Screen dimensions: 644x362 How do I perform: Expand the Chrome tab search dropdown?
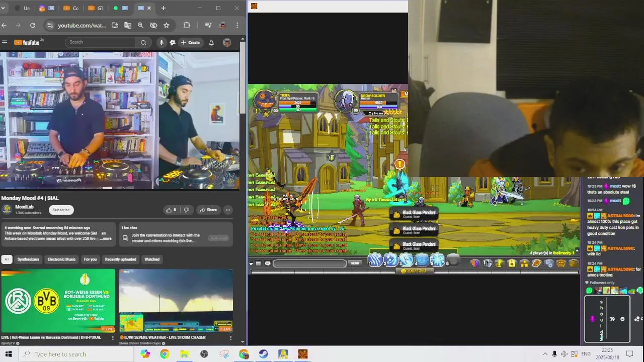pos(3,8)
